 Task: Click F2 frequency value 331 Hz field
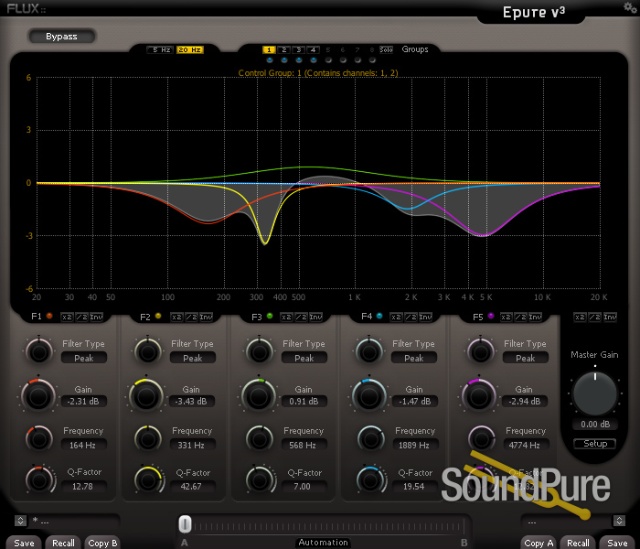(x=193, y=445)
